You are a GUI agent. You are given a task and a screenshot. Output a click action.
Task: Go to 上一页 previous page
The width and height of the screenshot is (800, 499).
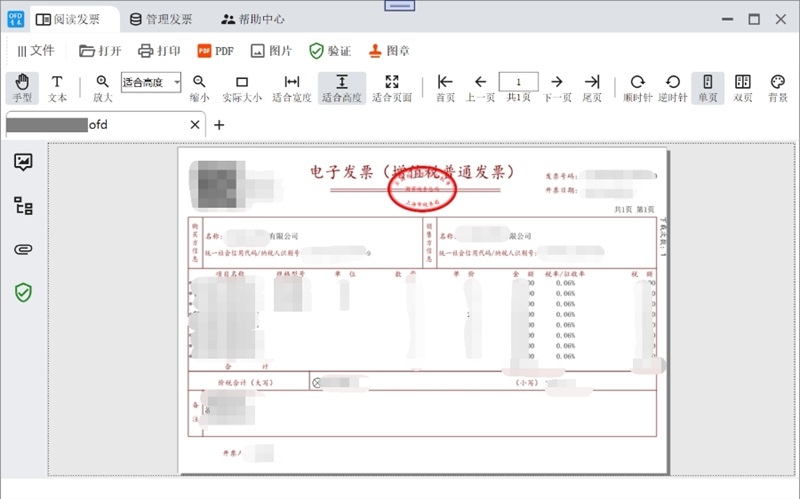(480, 88)
